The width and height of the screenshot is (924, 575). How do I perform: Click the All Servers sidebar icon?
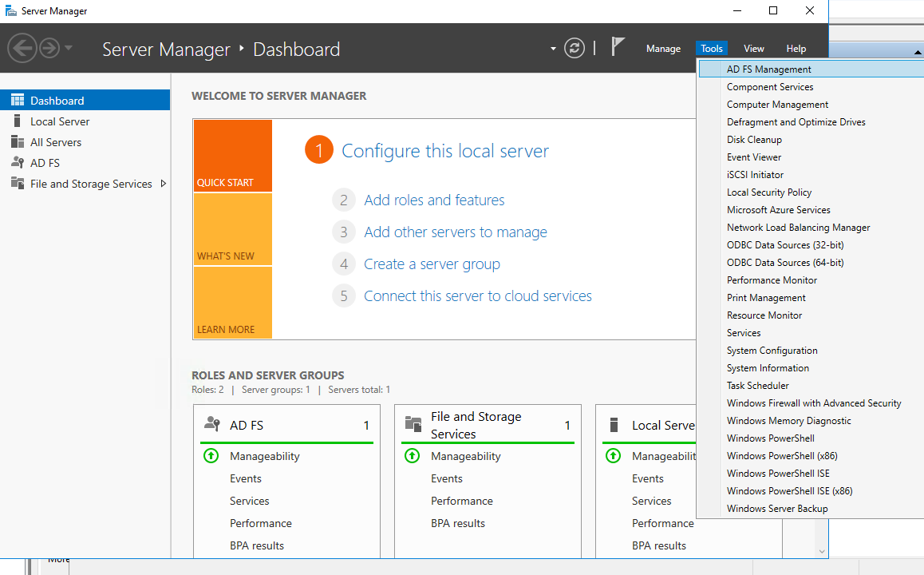pyautogui.click(x=17, y=142)
